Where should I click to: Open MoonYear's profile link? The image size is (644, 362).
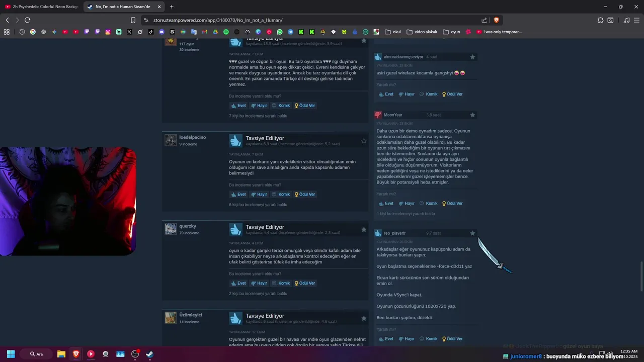(x=393, y=115)
